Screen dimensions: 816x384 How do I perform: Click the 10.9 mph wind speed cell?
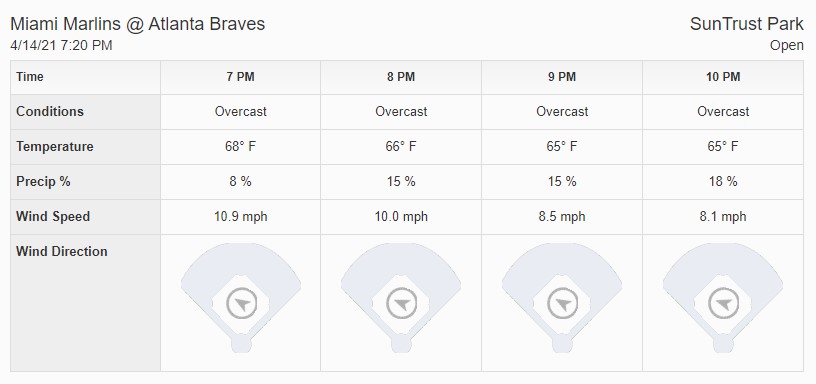(x=240, y=216)
